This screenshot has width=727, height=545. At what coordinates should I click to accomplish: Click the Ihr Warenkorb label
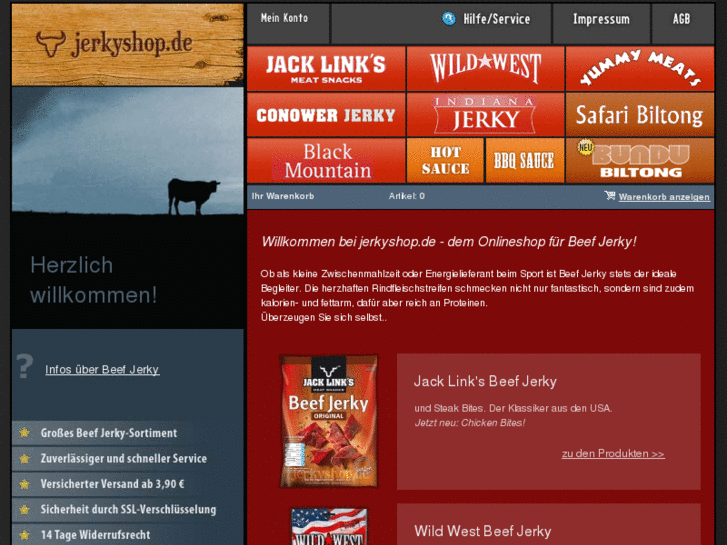pos(283,196)
